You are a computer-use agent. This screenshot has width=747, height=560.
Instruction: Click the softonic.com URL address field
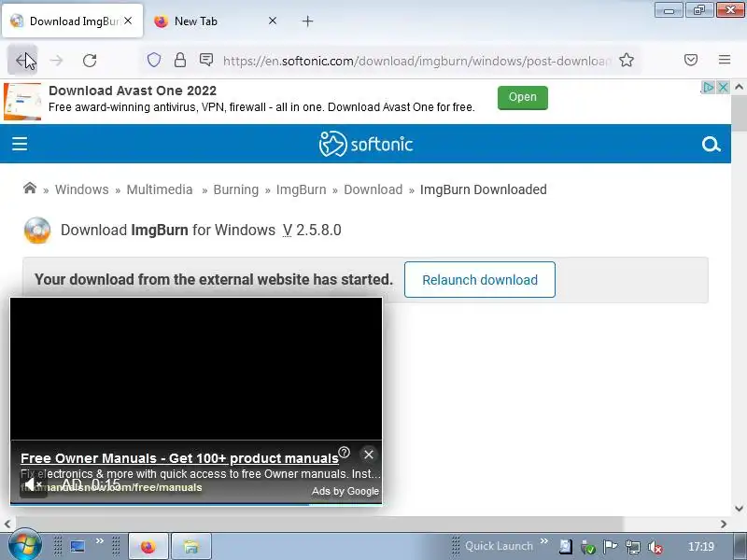pyautogui.click(x=417, y=61)
